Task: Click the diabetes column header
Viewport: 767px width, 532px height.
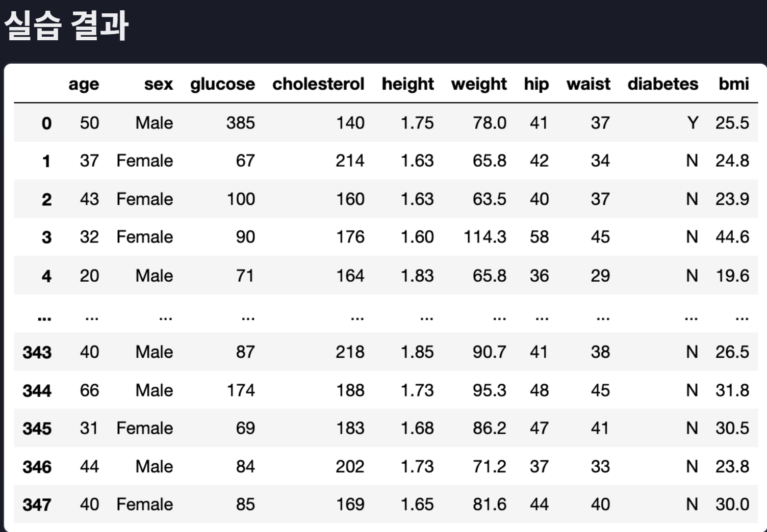Action: 662,84
